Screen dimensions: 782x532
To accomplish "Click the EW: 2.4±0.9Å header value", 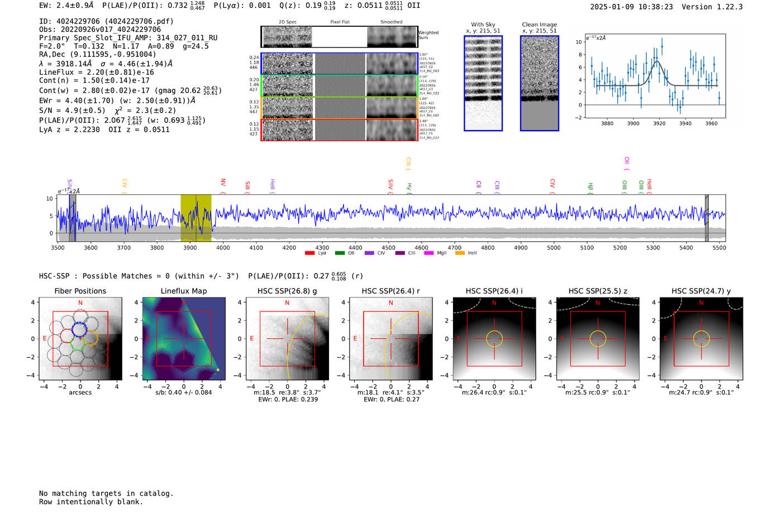I will (x=66, y=6).
